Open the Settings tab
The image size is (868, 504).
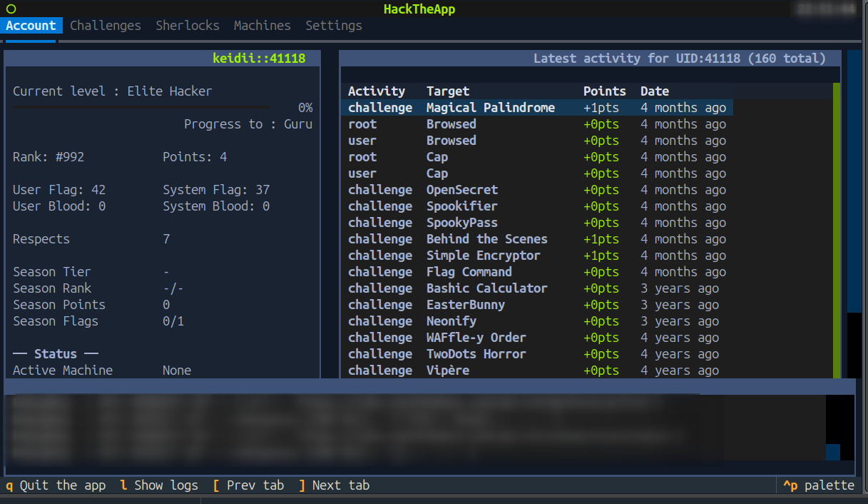coord(334,26)
